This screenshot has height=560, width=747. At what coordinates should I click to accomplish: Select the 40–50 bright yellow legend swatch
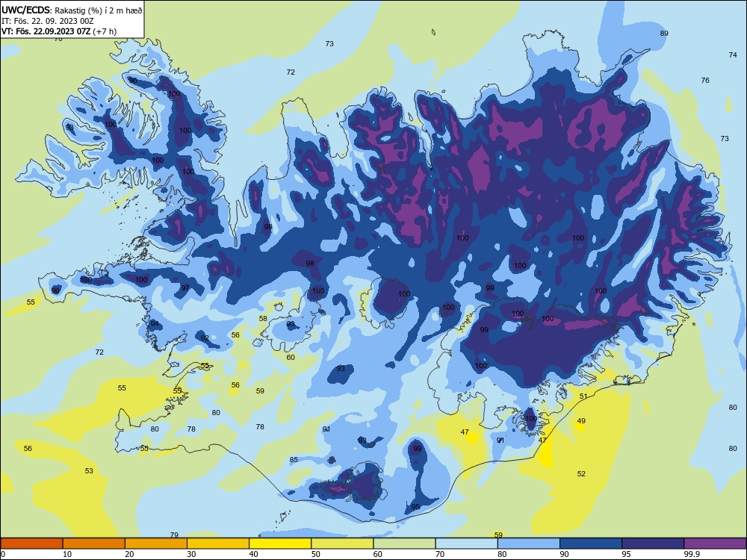(x=280, y=544)
